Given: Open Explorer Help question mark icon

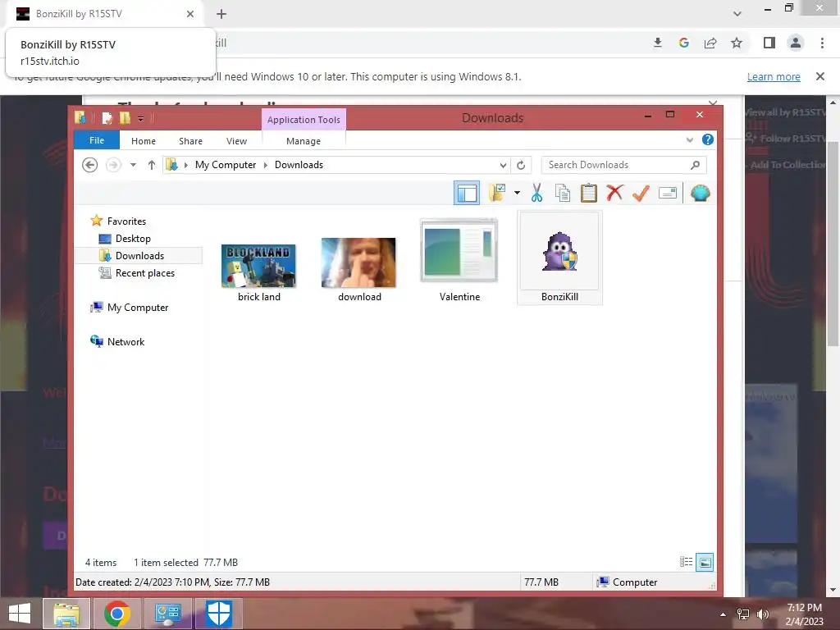Looking at the screenshot, I should point(708,139).
